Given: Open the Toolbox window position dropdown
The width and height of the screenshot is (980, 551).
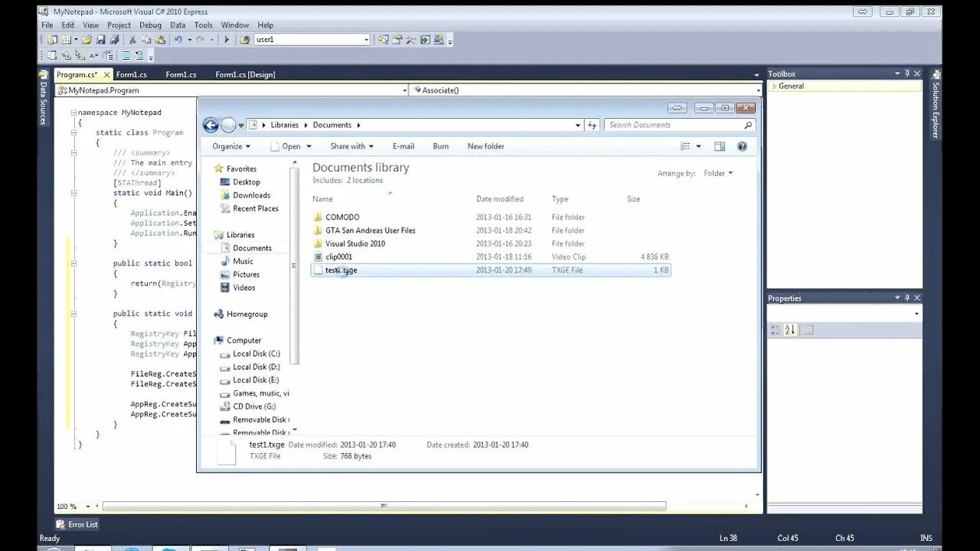Looking at the screenshot, I should 897,73.
